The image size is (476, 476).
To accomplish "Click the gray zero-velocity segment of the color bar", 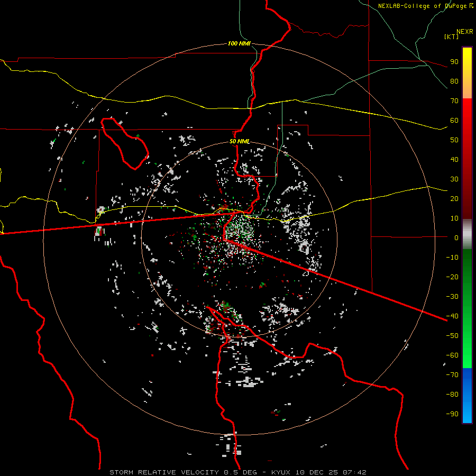I will pyautogui.click(x=467, y=234).
